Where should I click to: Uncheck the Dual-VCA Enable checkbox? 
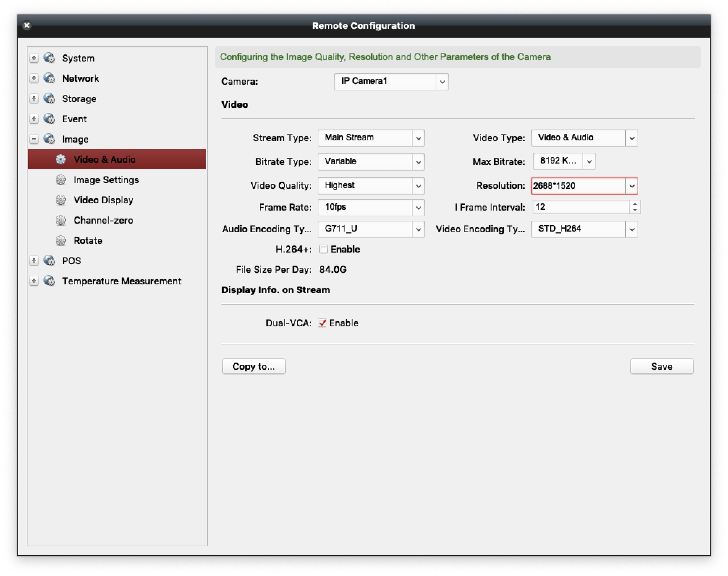click(322, 323)
